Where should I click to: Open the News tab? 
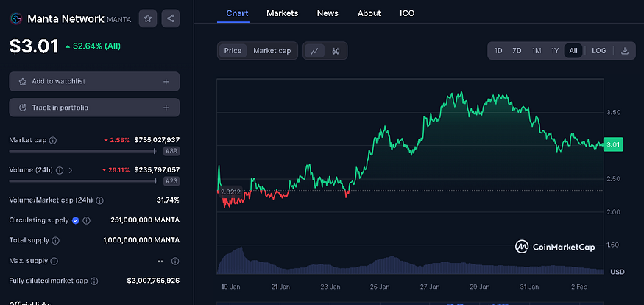(328, 13)
